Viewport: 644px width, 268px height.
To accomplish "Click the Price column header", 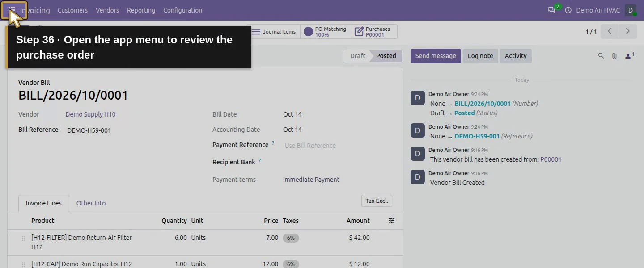I will (x=271, y=221).
